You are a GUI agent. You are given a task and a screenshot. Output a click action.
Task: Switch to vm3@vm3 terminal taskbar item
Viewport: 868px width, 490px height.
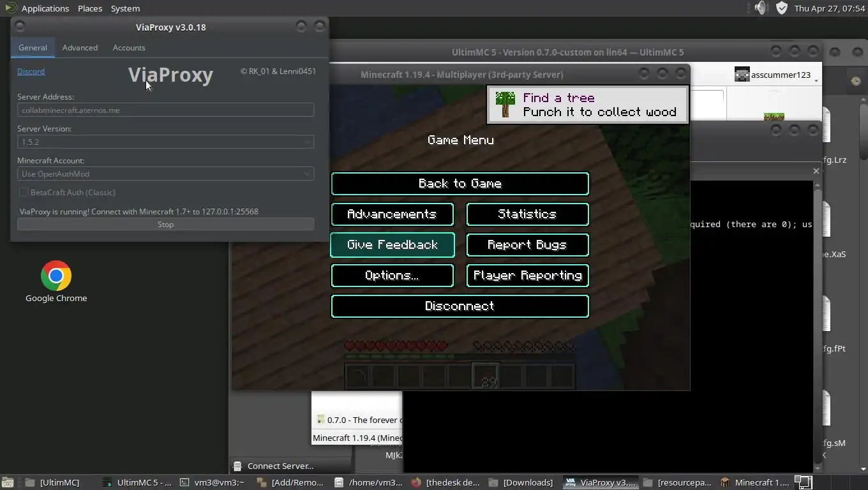tap(213, 482)
